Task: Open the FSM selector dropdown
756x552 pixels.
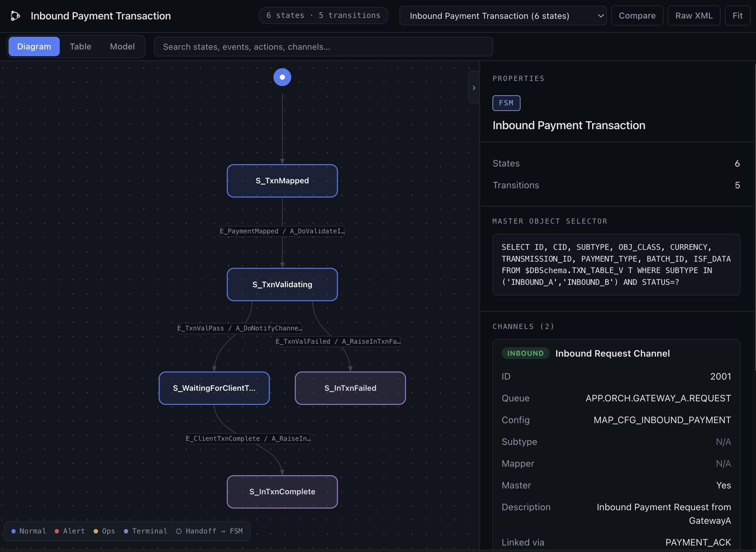Action: [503, 16]
